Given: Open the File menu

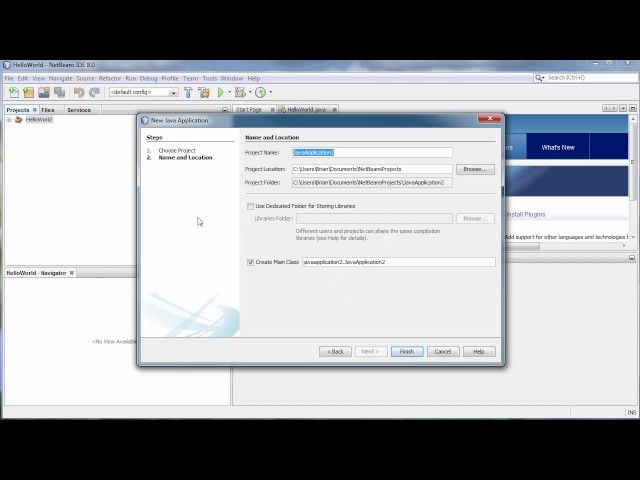Looking at the screenshot, I should pos(9,78).
